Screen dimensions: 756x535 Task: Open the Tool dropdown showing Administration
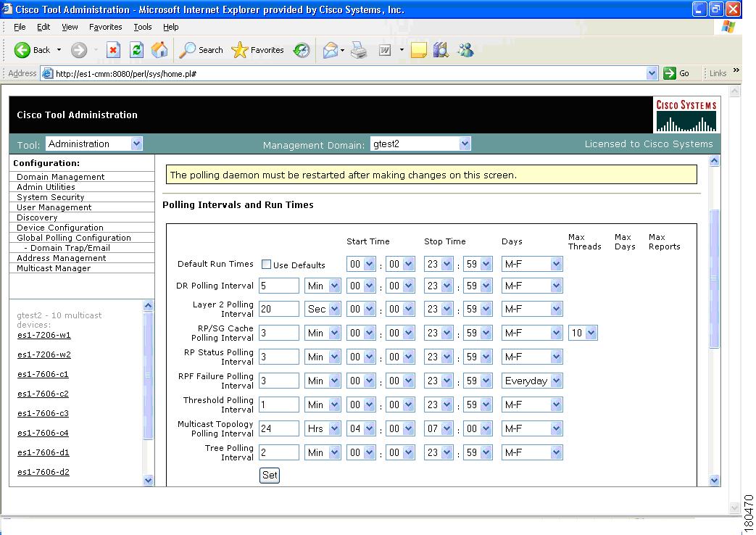point(94,144)
